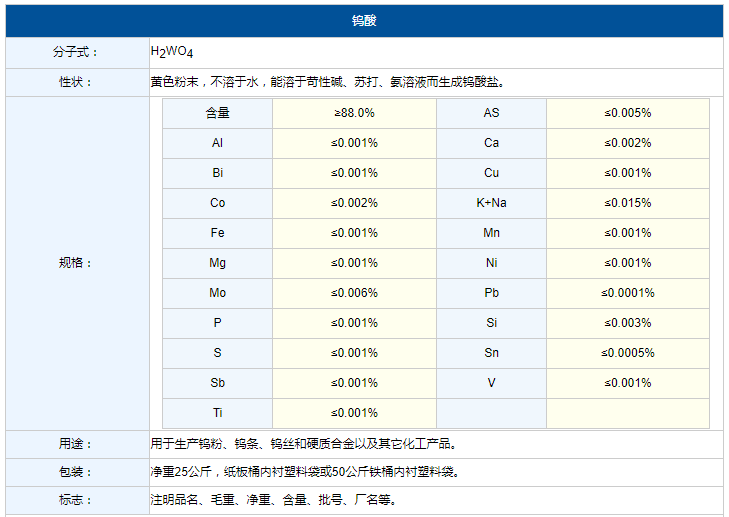Click the 标志 row label
The width and height of the screenshot is (729, 517).
[x=76, y=500]
